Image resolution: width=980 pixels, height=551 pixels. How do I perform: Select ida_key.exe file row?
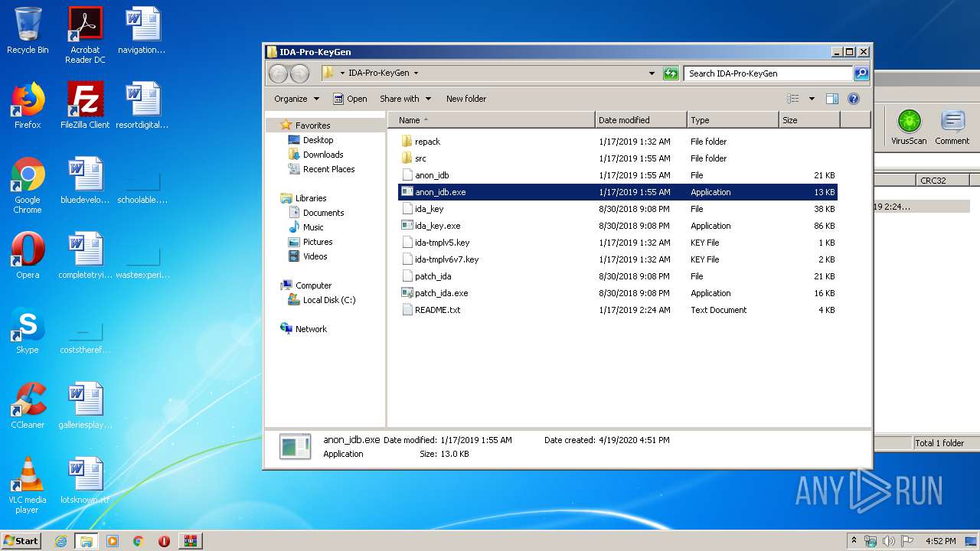(618, 226)
